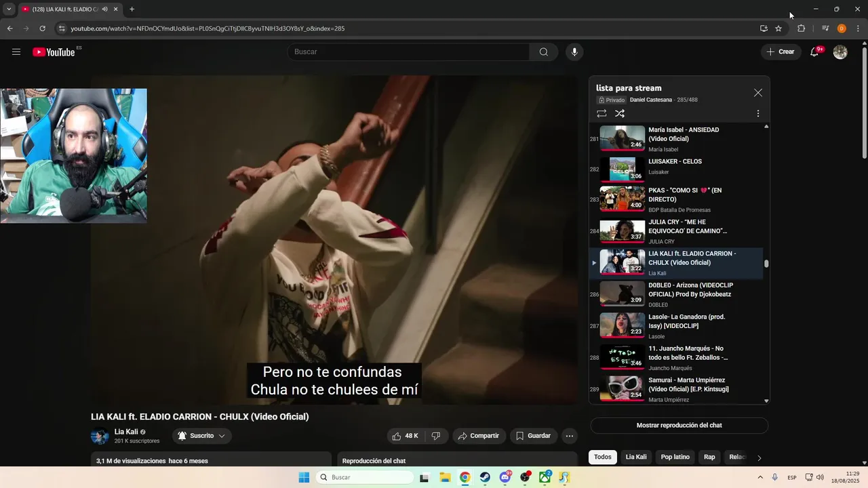Screen dimensions: 868x488
Task: Open OBS Studio from the taskbar
Action: [525, 477]
